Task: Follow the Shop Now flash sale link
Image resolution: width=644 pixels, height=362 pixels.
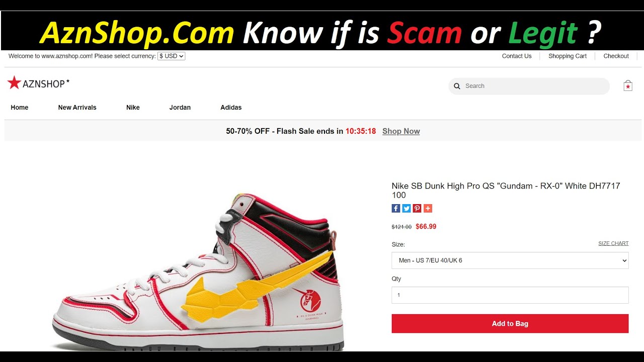Action: (401, 131)
